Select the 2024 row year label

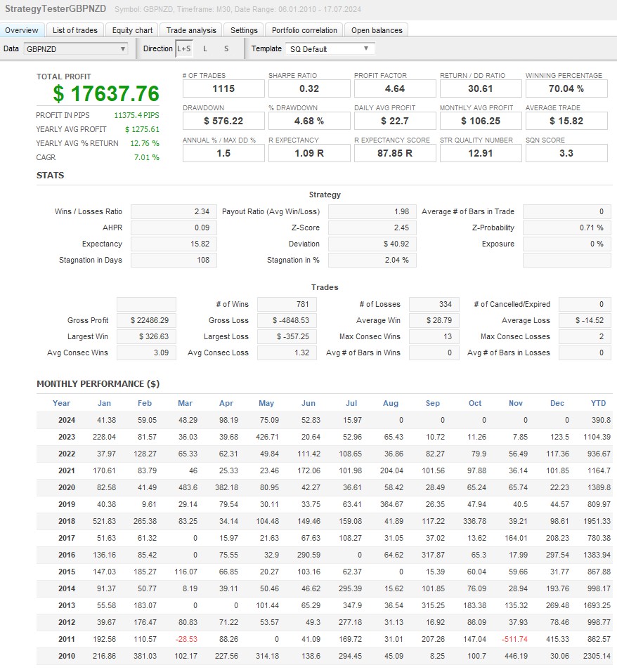click(x=67, y=421)
